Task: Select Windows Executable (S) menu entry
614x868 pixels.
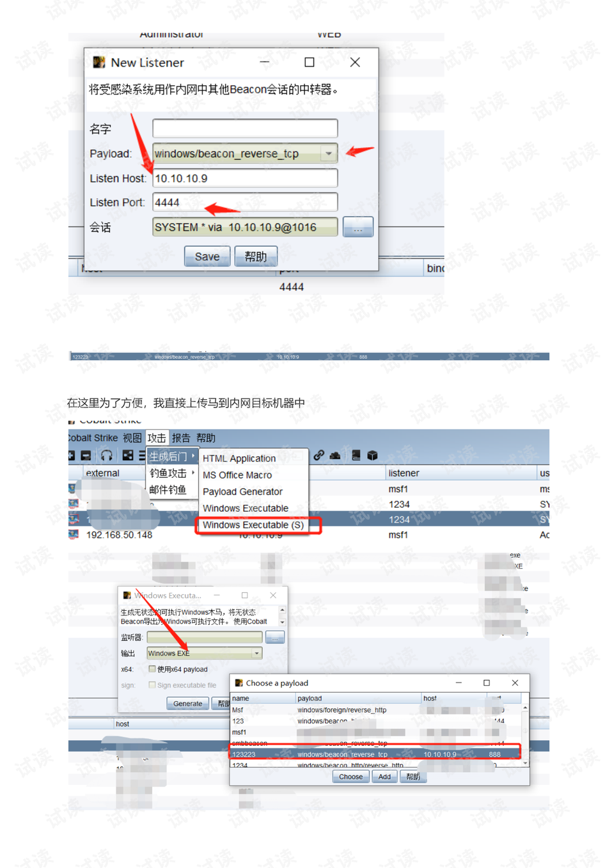Action: (253, 525)
